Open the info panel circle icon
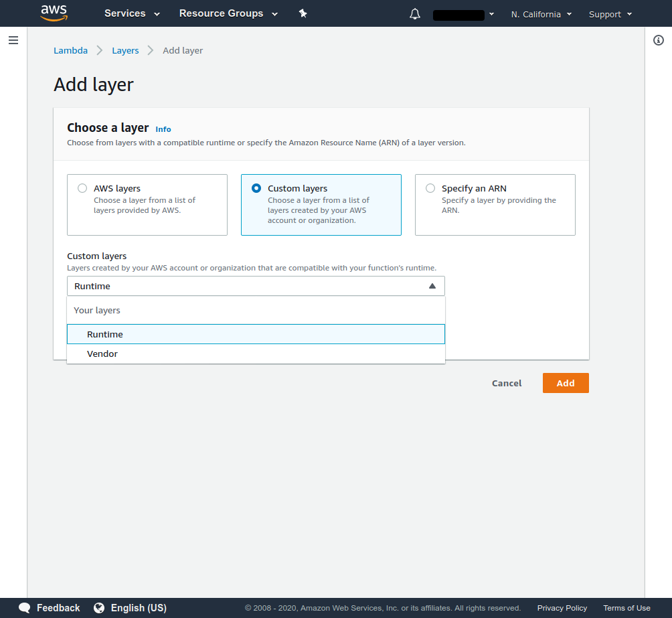 point(658,41)
